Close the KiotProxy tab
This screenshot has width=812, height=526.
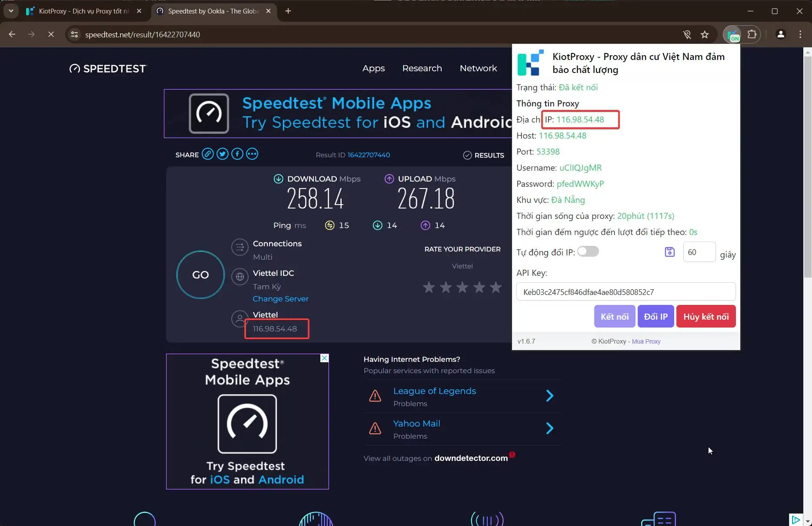pyautogui.click(x=139, y=11)
